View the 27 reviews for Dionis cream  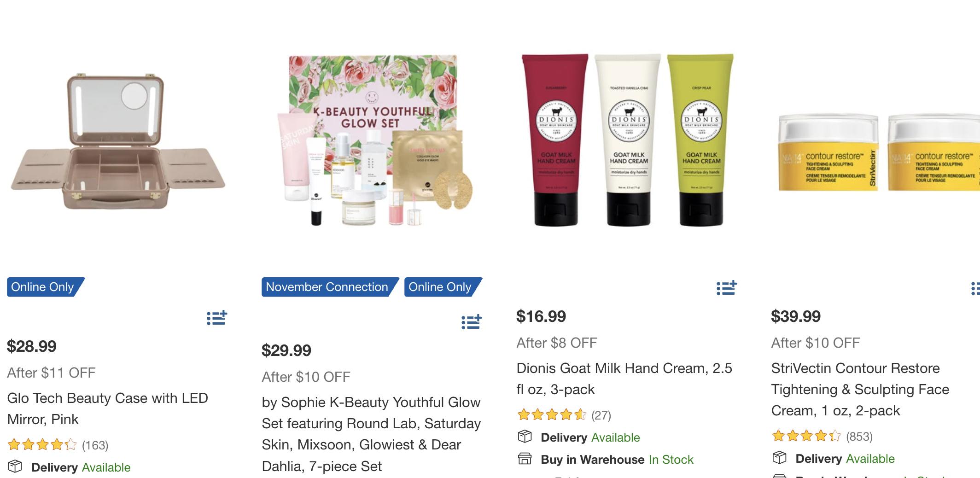pyautogui.click(x=564, y=415)
